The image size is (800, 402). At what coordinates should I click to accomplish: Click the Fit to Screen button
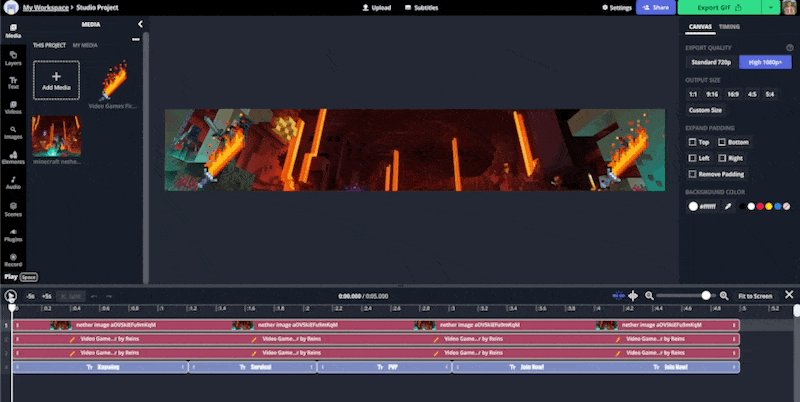pyautogui.click(x=755, y=296)
